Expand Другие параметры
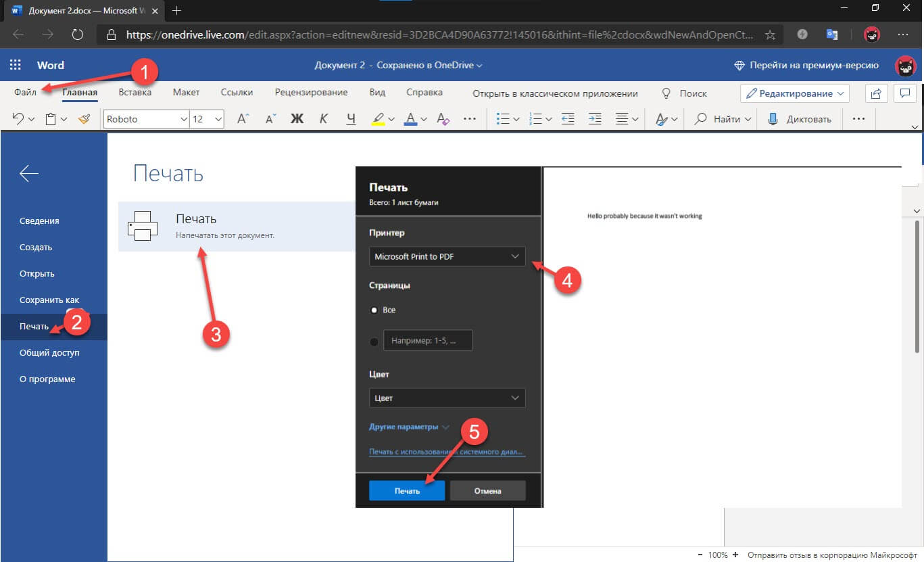Image resolution: width=924 pixels, height=562 pixels. pos(409,427)
